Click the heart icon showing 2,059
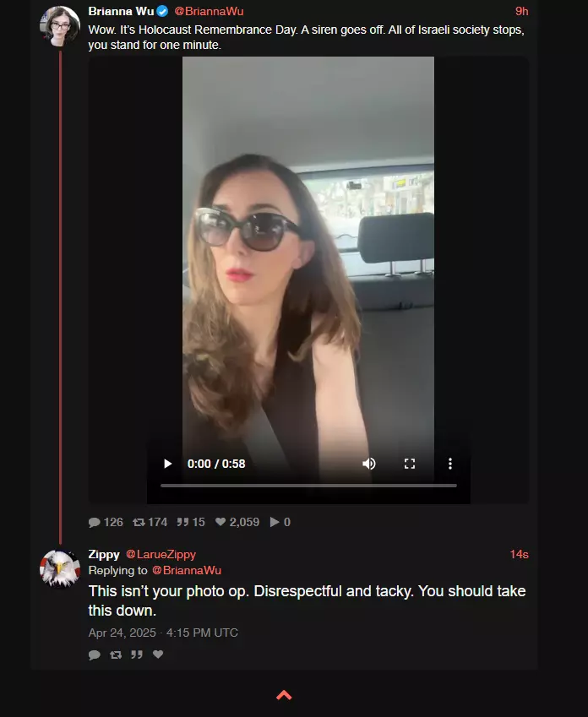 220,522
